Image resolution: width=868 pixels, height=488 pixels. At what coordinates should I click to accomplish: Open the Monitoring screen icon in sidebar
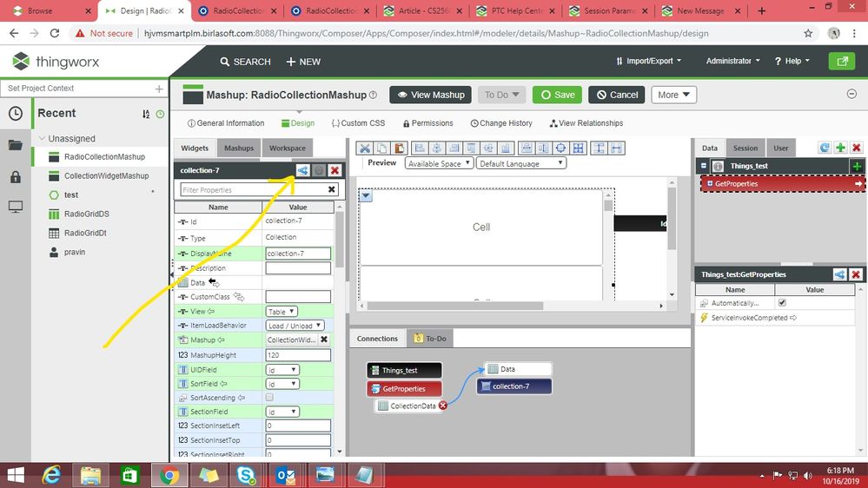click(16, 207)
